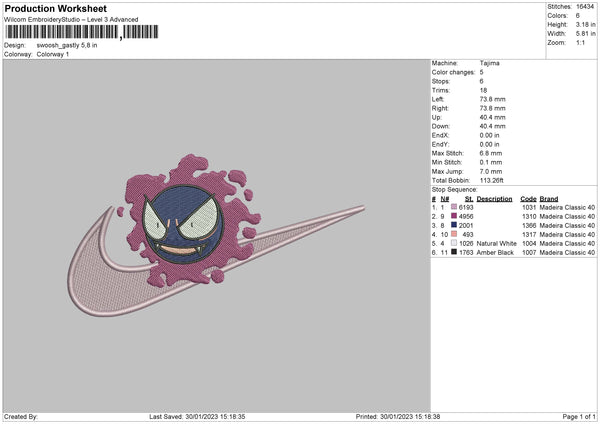Click the Natural White description text
Viewport: 600px width, 424px height.
click(496, 243)
